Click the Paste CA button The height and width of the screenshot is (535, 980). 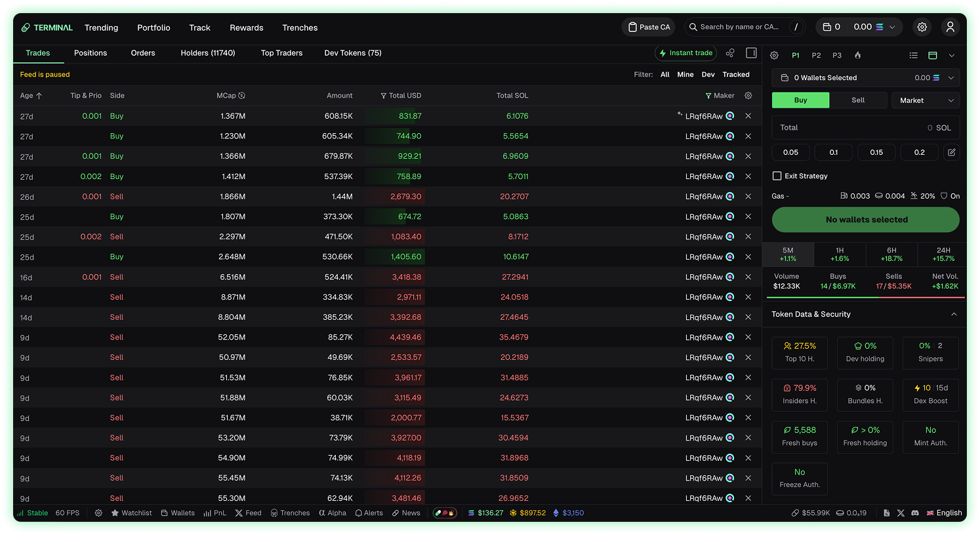coord(649,27)
